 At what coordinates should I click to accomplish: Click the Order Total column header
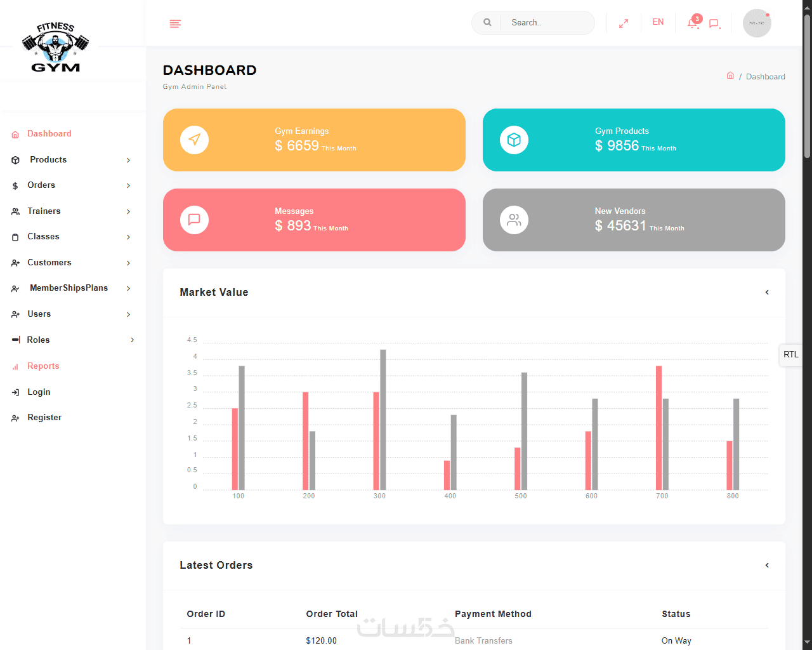332,614
